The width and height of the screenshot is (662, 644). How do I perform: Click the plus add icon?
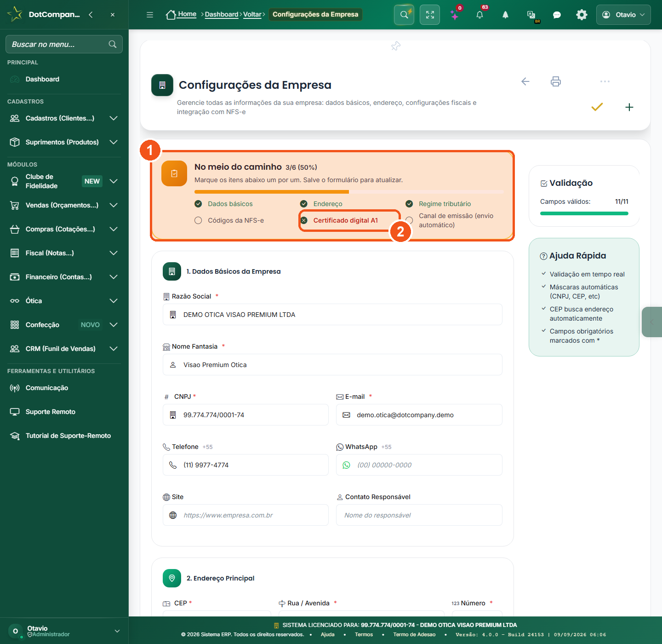(x=629, y=107)
